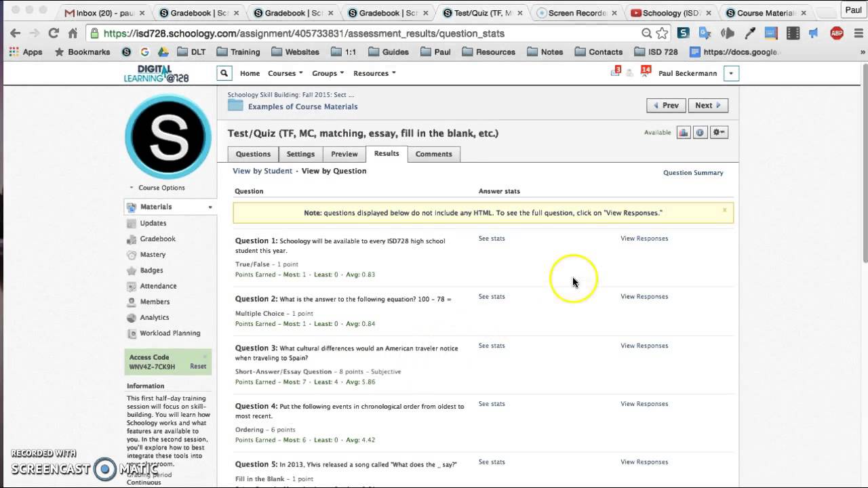Image resolution: width=868 pixels, height=488 pixels.
Task: Click the Members sidebar icon
Action: pos(132,302)
